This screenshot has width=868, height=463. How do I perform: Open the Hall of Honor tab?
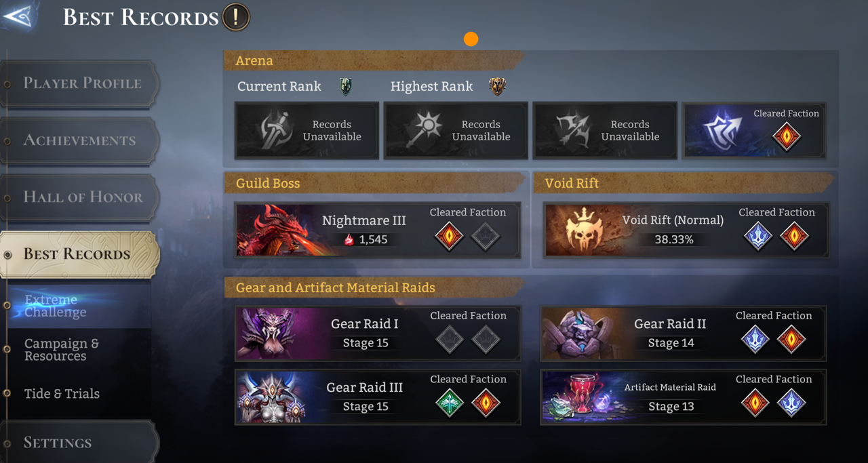tap(80, 198)
